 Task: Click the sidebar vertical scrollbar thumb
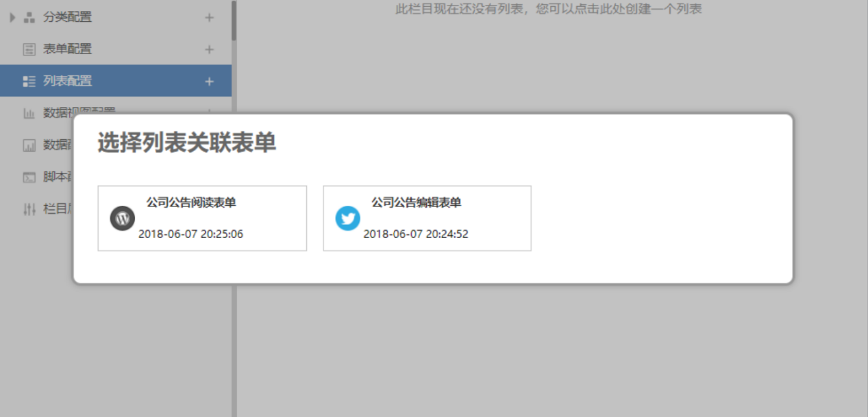tap(234, 21)
